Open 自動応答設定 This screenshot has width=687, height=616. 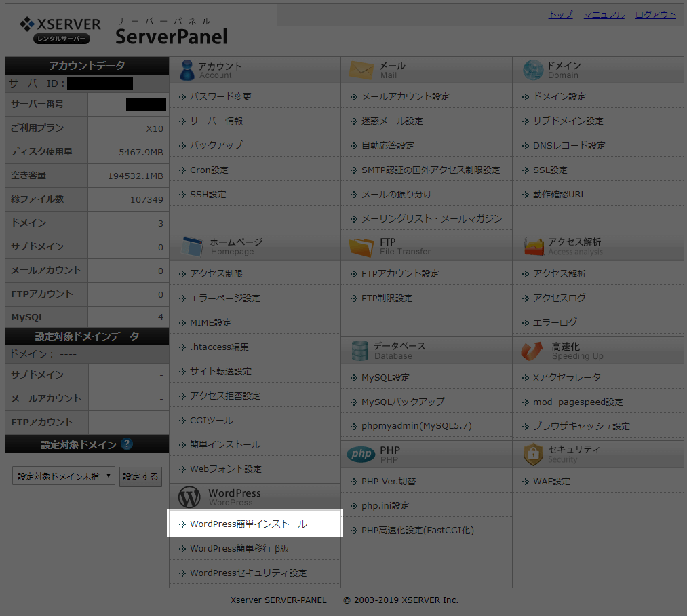[388, 145]
